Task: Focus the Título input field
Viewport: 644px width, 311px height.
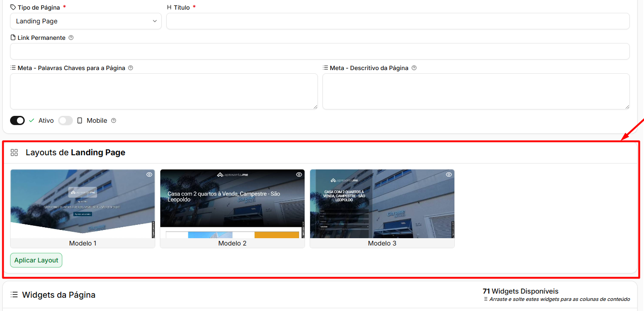Action: click(398, 21)
